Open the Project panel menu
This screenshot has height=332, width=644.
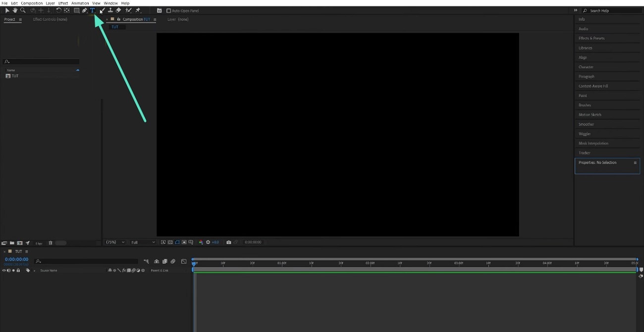click(x=20, y=19)
